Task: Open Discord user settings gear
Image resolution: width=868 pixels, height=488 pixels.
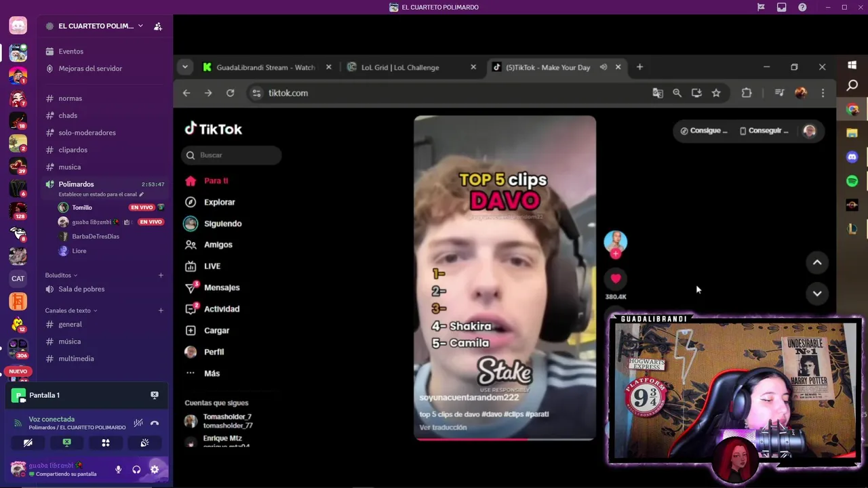Action: [155, 469]
